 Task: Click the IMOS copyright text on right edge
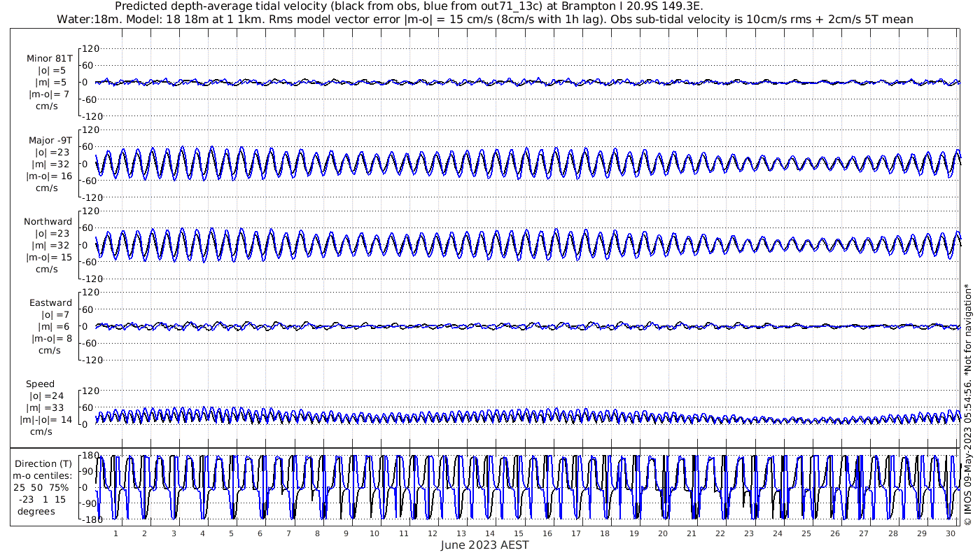click(x=968, y=405)
